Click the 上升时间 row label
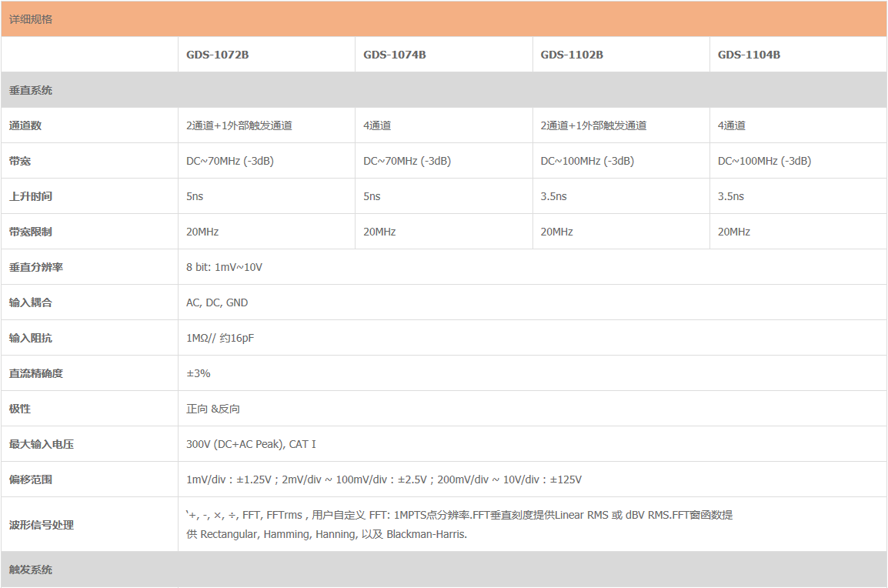This screenshot has height=588, width=888. 31,196
